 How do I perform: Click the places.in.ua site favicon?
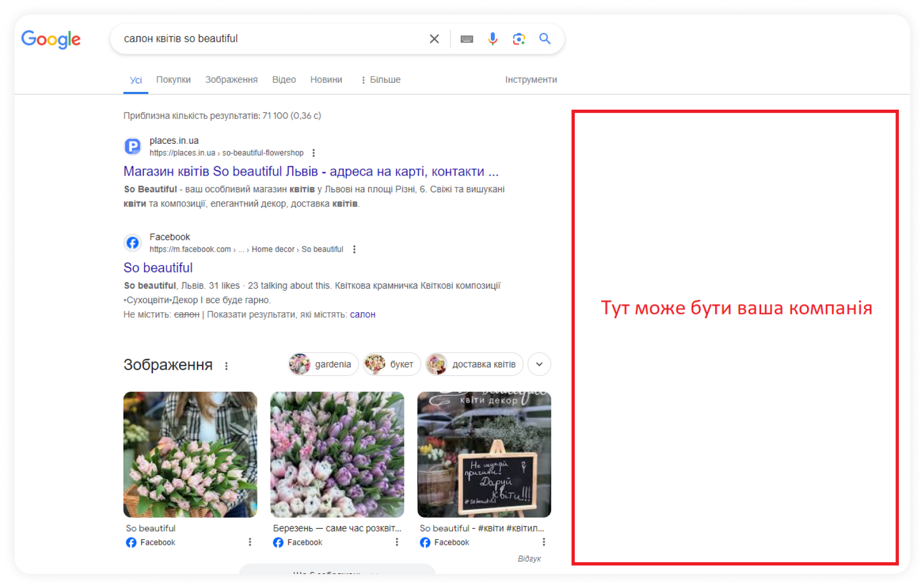pos(133,147)
